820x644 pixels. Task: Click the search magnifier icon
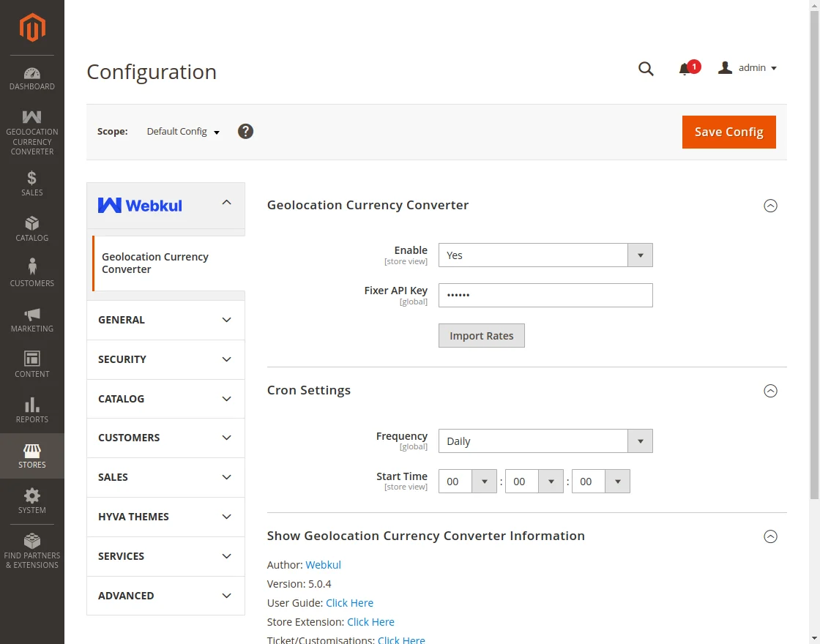click(646, 69)
